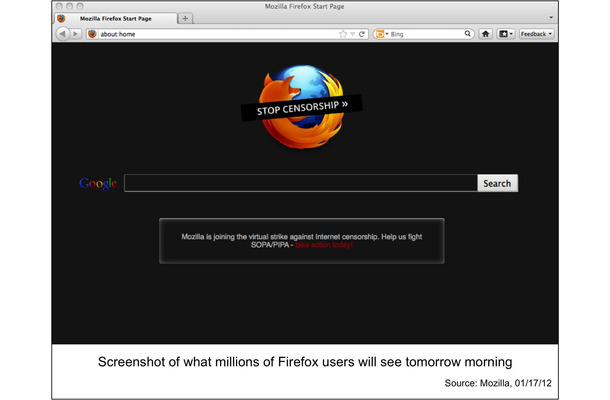Open the search engine selector dropdown
The height and width of the screenshot is (400, 610).
click(382, 34)
